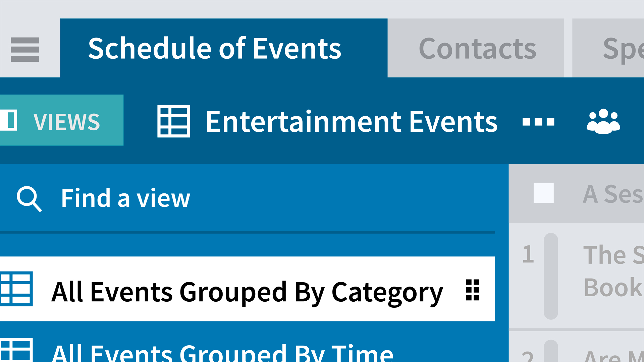Focus the Find a view field
Viewport: 644px width, 362px height.
tap(247, 198)
